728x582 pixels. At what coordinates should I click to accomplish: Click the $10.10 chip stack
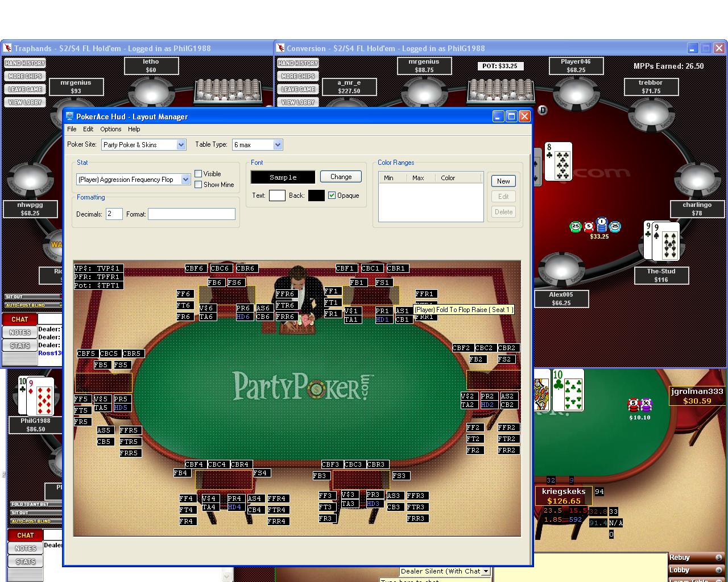[x=640, y=405]
